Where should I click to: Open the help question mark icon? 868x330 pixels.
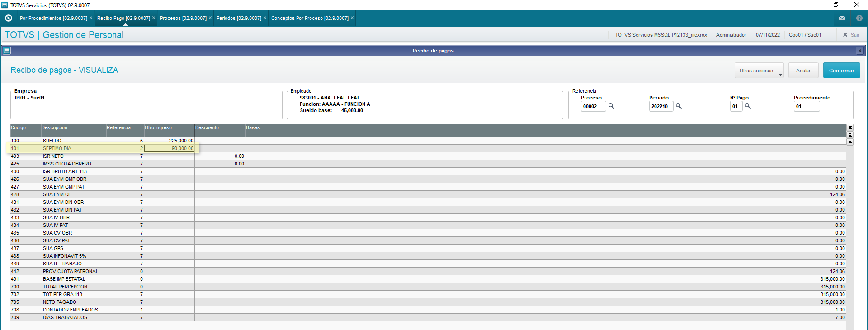pos(859,18)
